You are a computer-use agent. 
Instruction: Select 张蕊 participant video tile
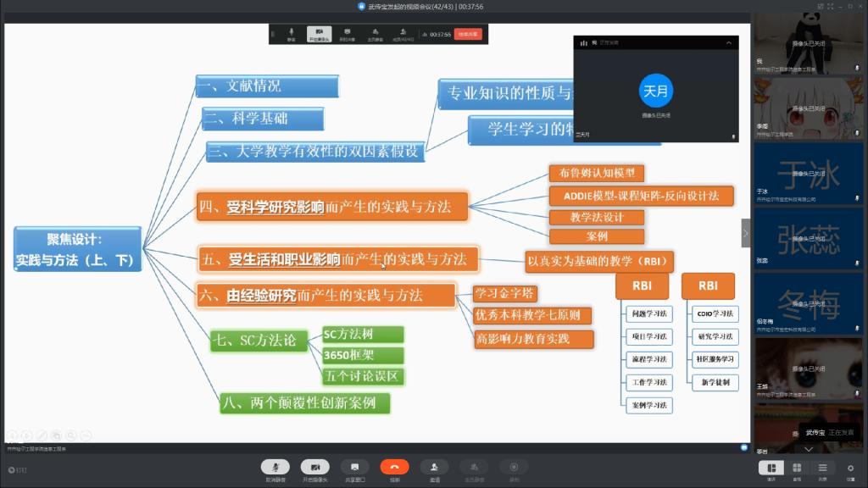coord(810,239)
